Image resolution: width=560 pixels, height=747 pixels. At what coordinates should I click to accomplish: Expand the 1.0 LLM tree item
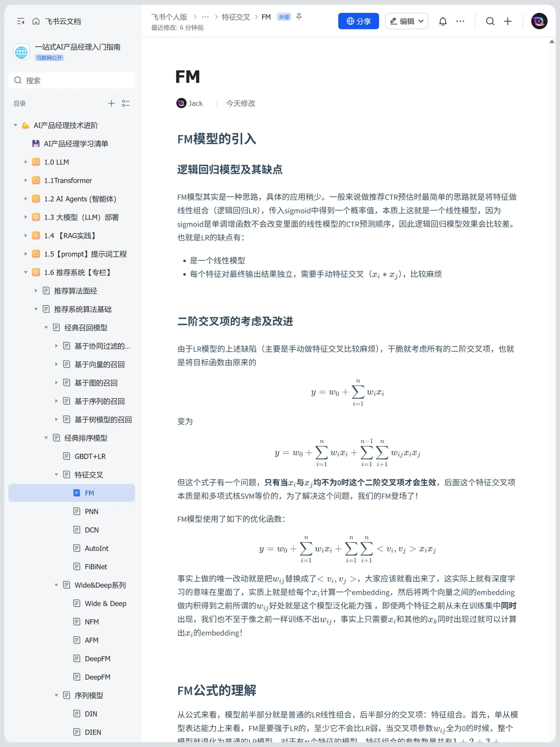26,162
